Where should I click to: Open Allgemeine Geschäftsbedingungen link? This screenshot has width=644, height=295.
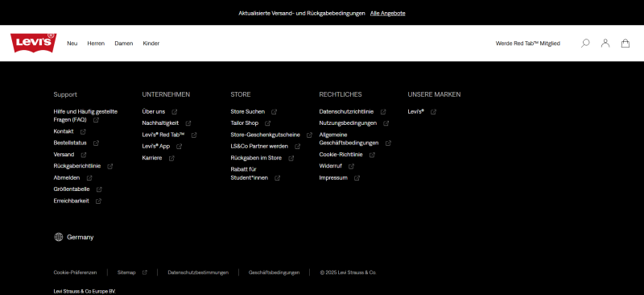349,139
